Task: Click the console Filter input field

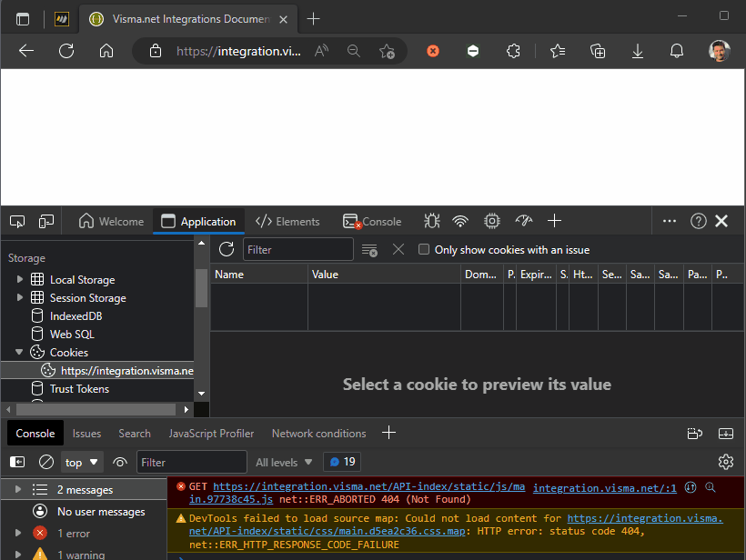Action: [192, 462]
